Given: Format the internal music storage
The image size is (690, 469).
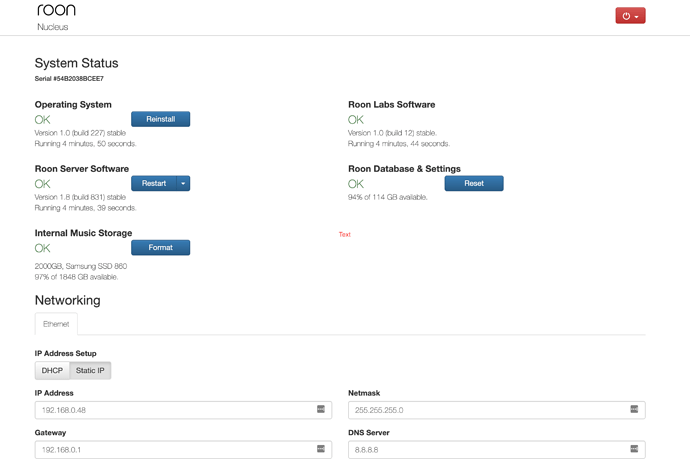Looking at the screenshot, I should click(x=161, y=248).
